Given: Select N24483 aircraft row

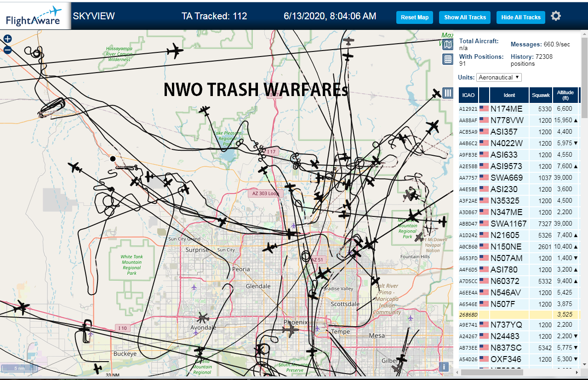Looking at the screenshot, I should (519, 336).
